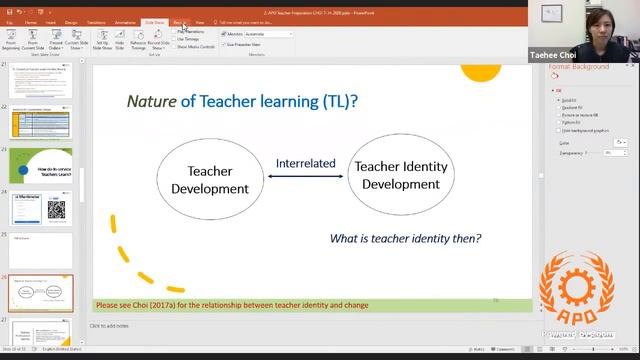
Task: Switch to the Home ribbon tab
Action: point(31,22)
